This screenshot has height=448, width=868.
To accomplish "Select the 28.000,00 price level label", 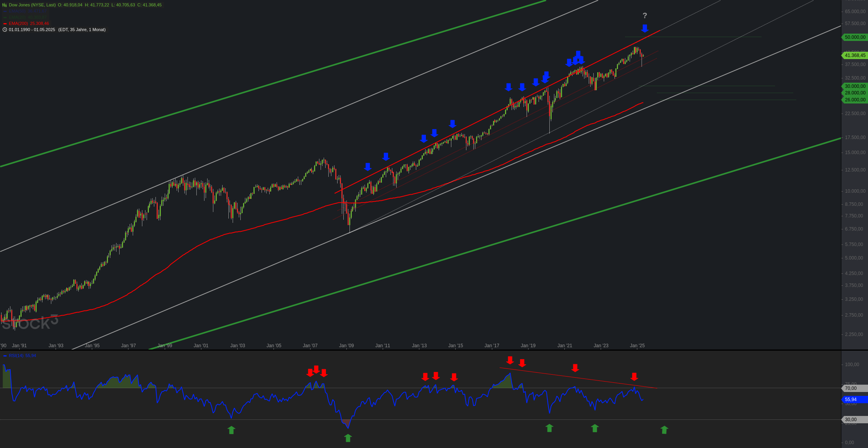I will coord(854,93).
